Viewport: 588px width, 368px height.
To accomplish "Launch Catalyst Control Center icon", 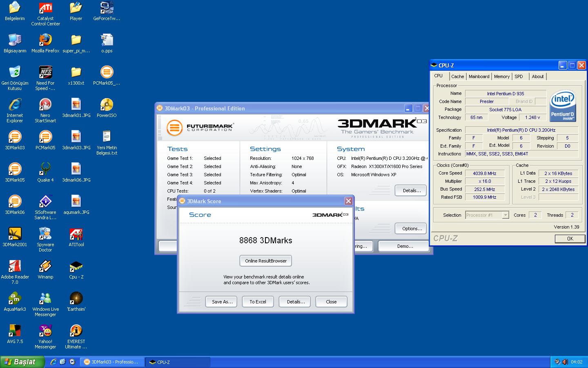I will pyautogui.click(x=45, y=13).
